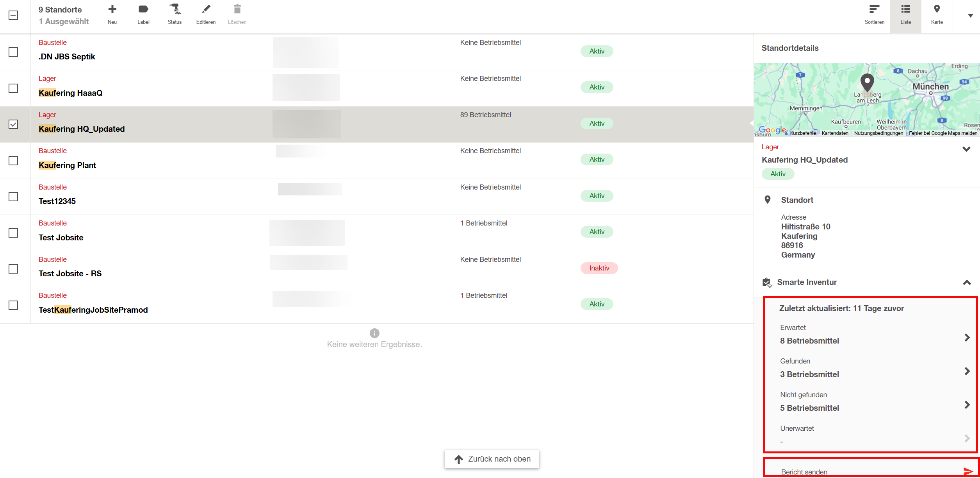Uncheck the Kaufering HQ_Updated checkbox
The image size is (980, 478).
13,124
